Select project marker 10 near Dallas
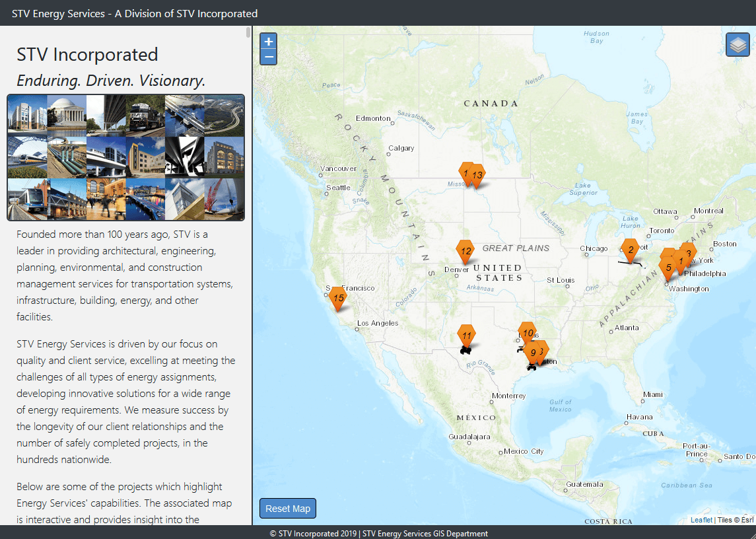 point(528,334)
